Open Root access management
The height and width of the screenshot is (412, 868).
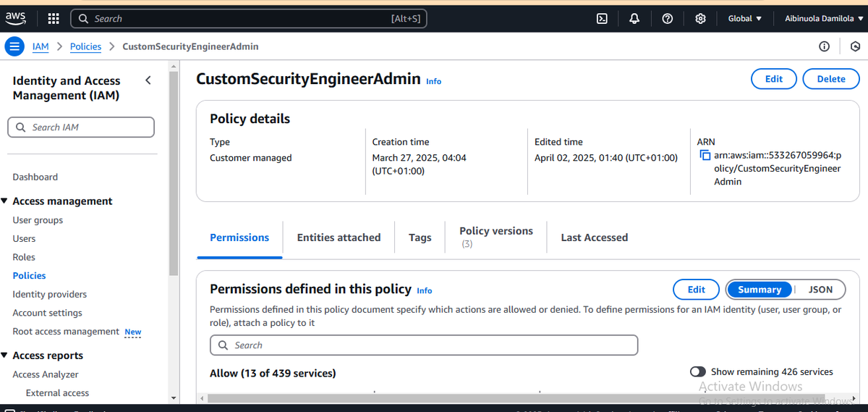pos(66,332)
